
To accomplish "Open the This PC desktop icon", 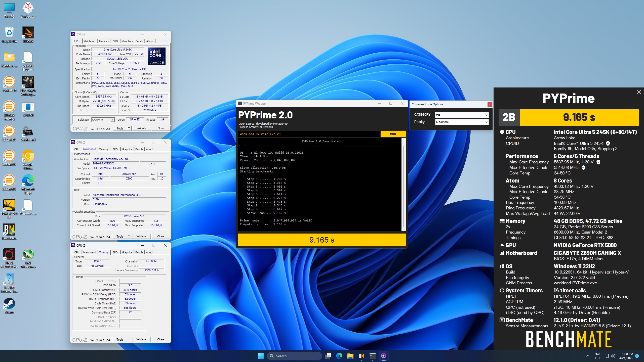I will pyautogui.click(x=9, y=11).
